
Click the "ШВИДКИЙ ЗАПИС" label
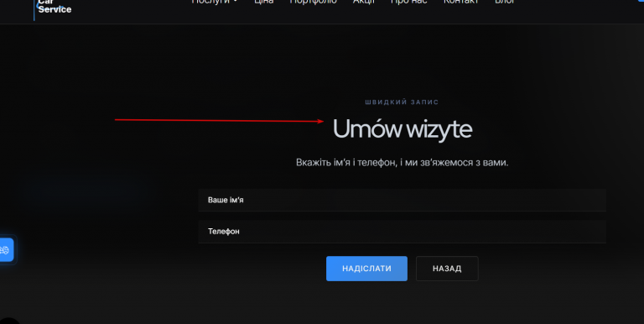402,102
